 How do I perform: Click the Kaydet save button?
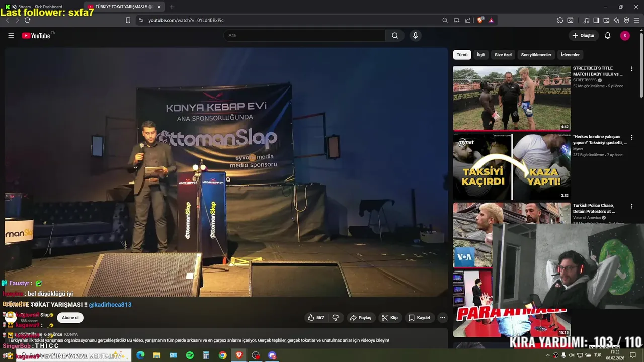[x=419, y=318]
